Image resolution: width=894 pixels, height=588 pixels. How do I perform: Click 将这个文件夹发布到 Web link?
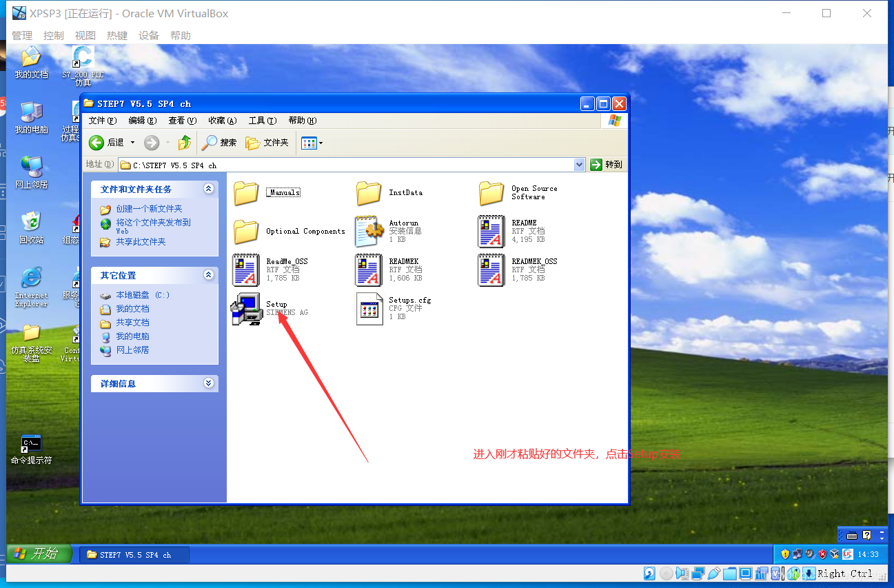point(153,226)
